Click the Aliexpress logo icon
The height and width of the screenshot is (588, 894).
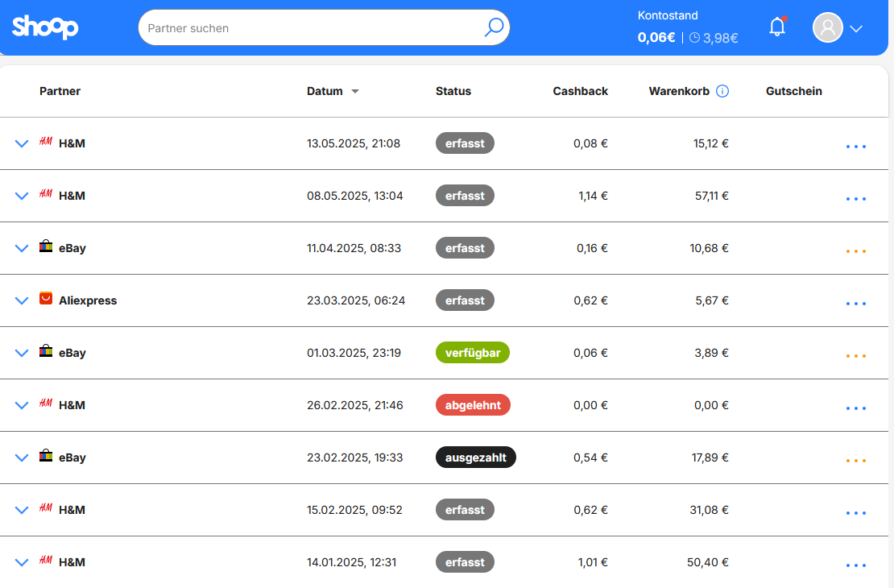pyautogui.click(x=46, y=298)
